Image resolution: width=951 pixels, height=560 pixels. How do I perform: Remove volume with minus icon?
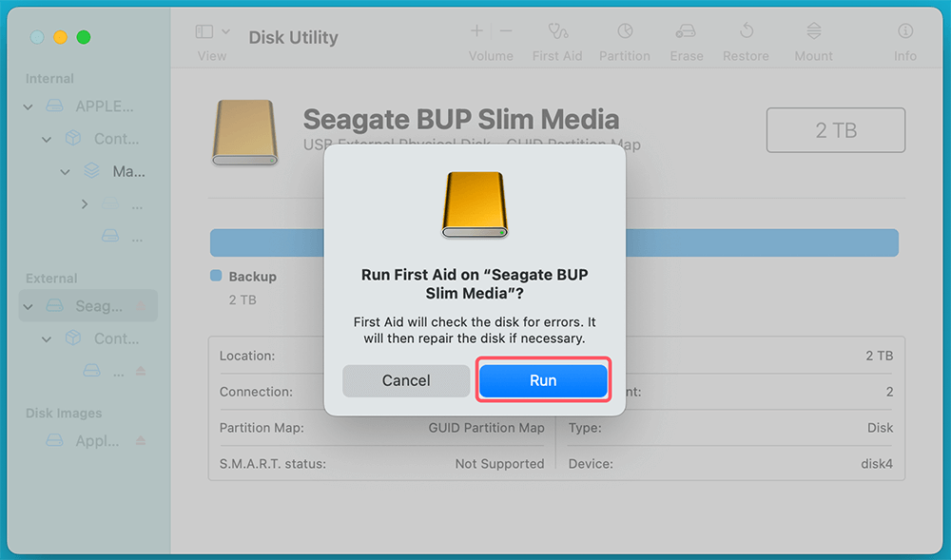click(506, 31)
